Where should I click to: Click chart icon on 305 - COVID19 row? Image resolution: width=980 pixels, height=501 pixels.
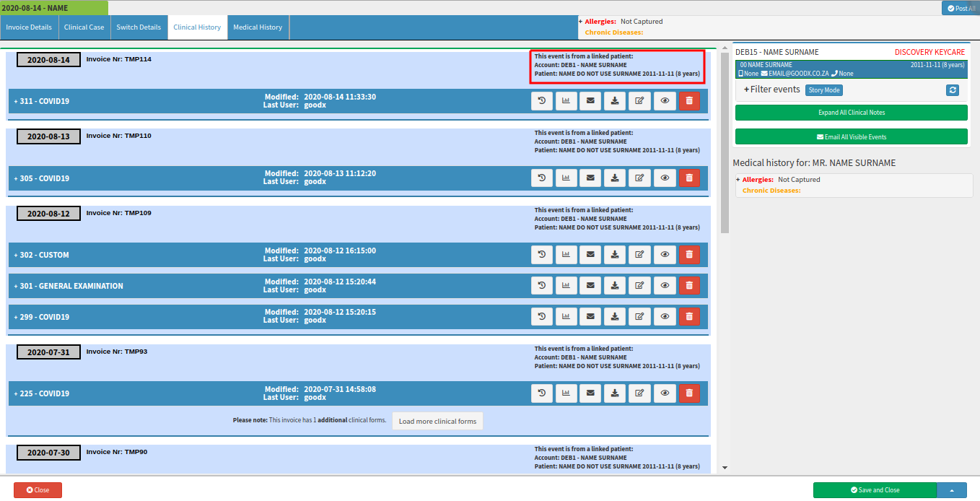pos(566,178)
